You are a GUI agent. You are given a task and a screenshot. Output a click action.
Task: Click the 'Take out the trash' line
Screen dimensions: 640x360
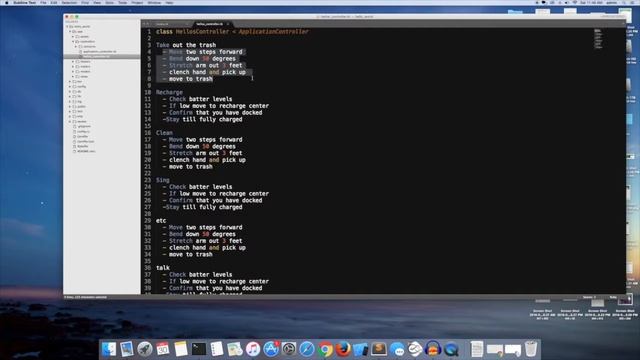(186, 45)
